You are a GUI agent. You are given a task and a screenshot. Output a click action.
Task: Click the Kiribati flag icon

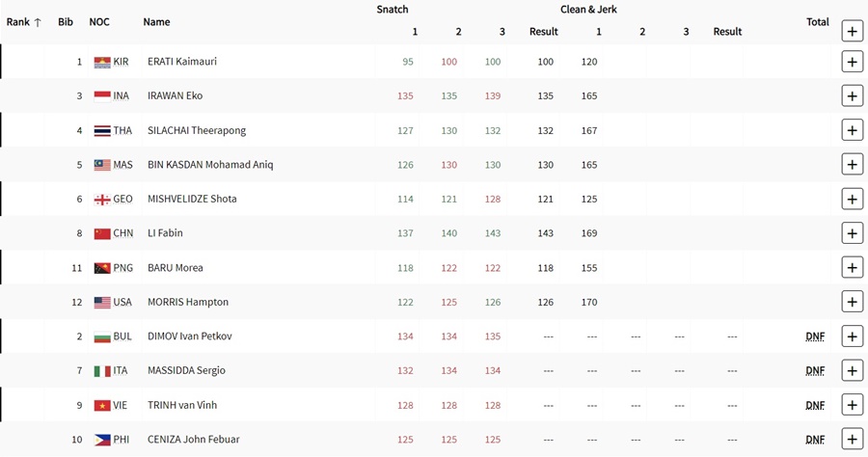[102, 62]
